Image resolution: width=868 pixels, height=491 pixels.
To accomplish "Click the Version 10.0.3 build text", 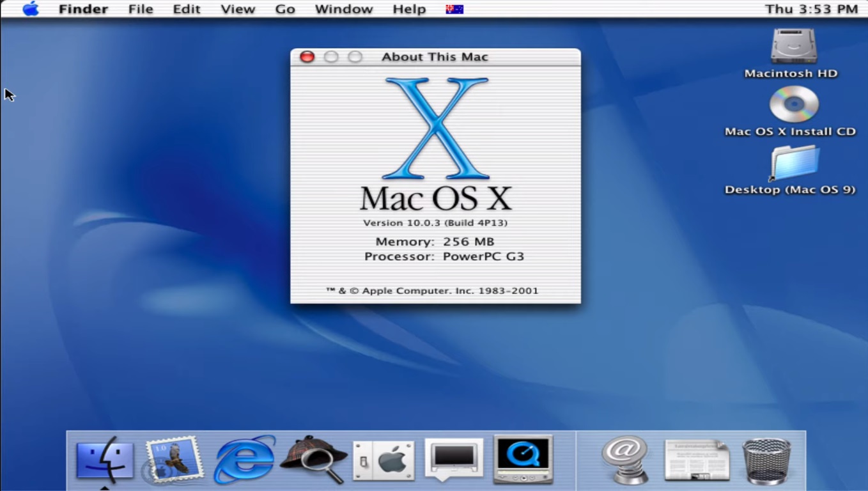I will [x=435, y=223].
